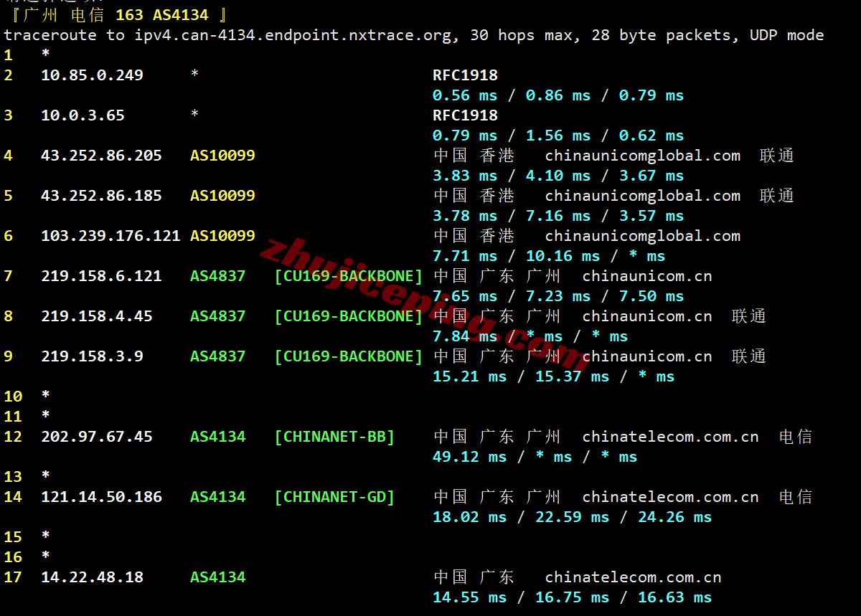Click latency line 3.83 ms / 4.10 ms
The image size is (861, 616).
click(558, 176)
